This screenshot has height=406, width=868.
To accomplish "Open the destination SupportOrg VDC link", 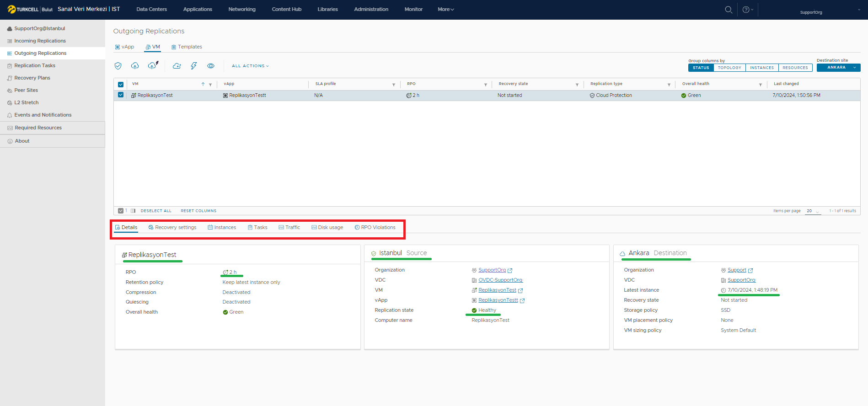I will (742, 280).
